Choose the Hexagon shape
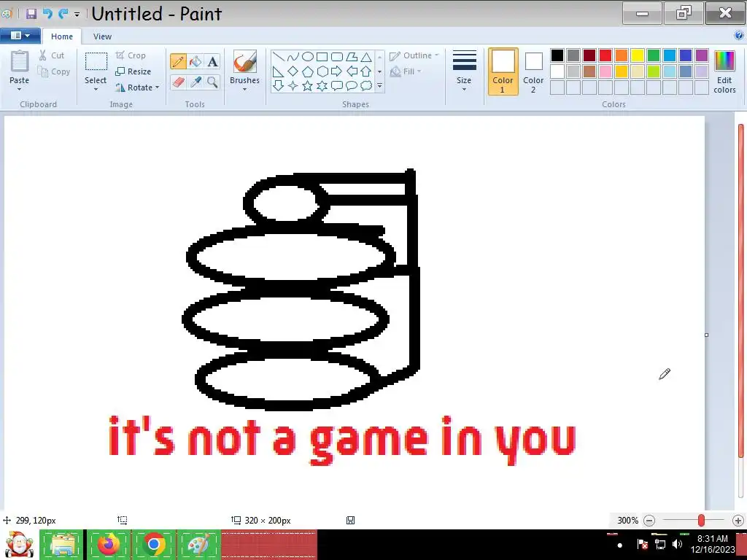This screenshot has width=747, height=560. (x=322, y=71)
